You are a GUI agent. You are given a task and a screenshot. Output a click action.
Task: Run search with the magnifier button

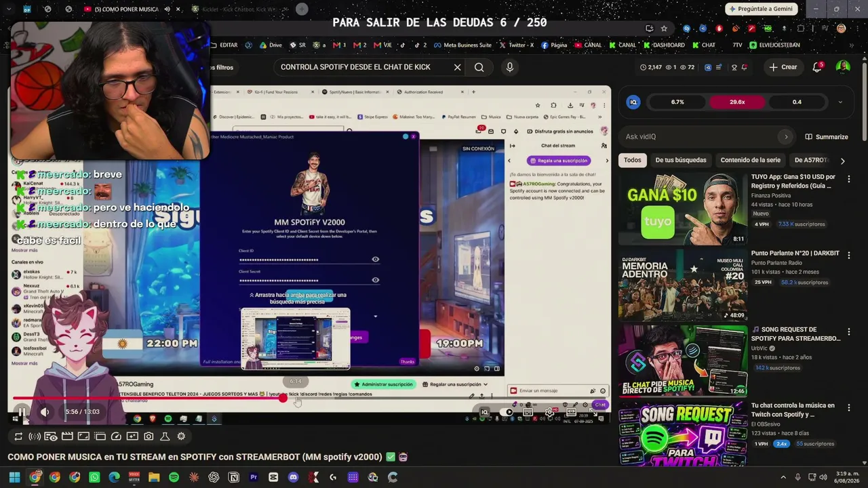tap(479, 67)
